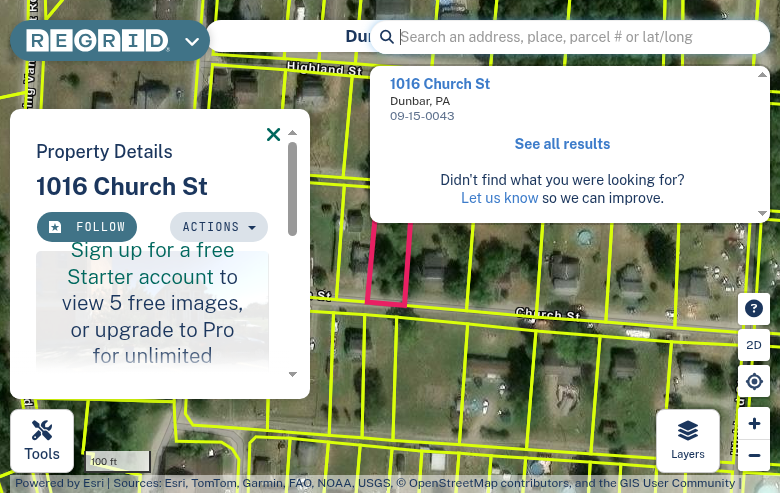The height and width of the screenshot is (493, 780).
Task: Follow the 1016 Church St property
Action: [87, 227]
